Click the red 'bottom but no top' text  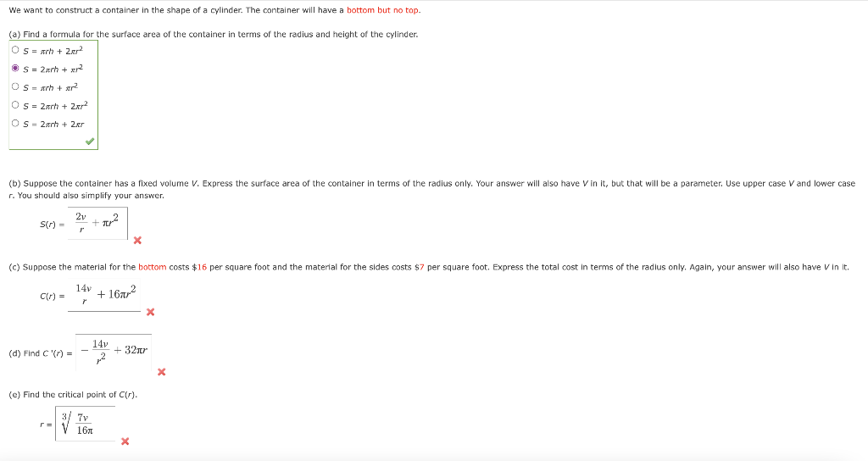point(382,10)
